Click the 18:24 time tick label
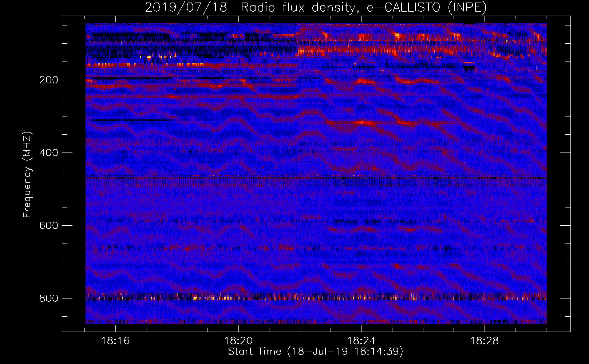This screenshot has height=364, width=589. (361, 341)
